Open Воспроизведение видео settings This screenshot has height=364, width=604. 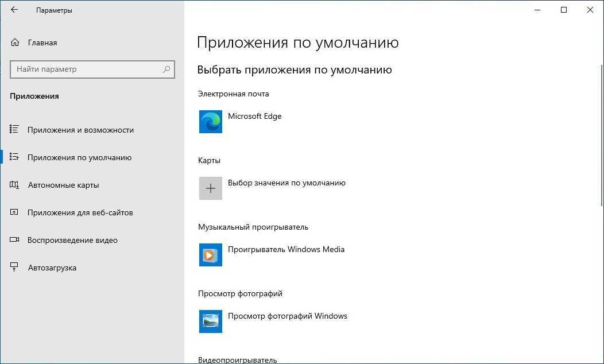coord(72,241)
